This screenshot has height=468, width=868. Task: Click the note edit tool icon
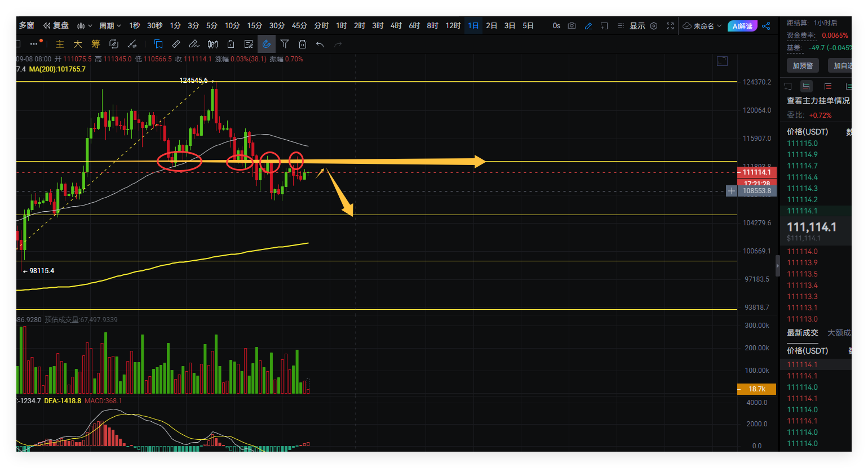coord(249,44)
